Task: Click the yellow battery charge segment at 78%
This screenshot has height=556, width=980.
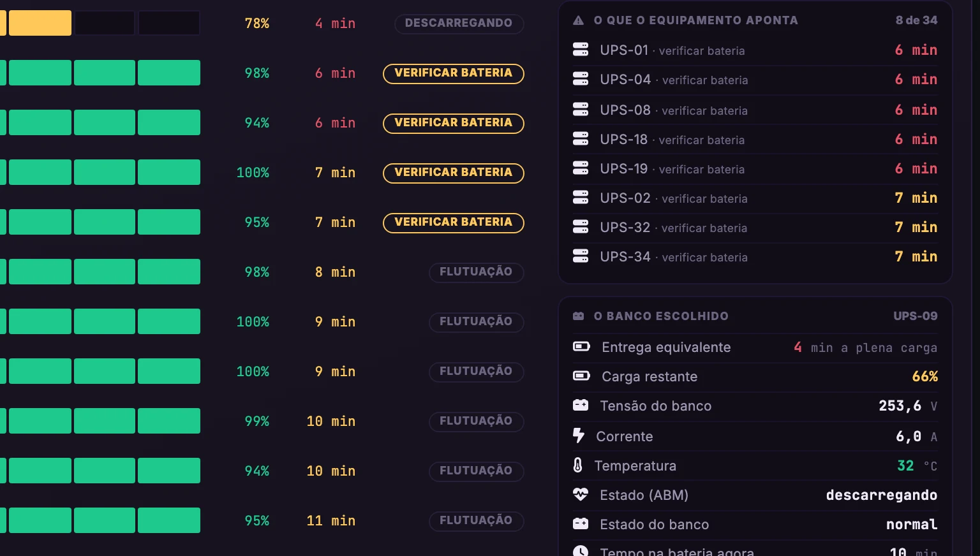Action: 40,23
